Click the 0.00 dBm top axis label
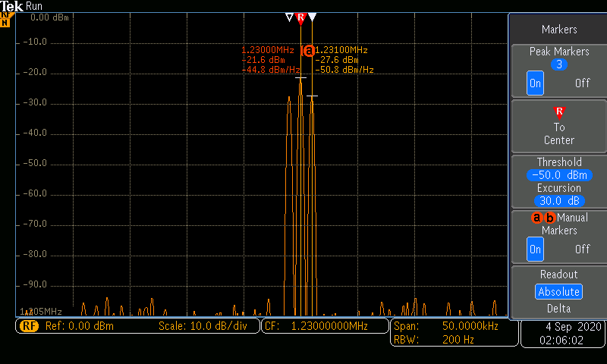The image size is (607, 364). coord(49,17)
